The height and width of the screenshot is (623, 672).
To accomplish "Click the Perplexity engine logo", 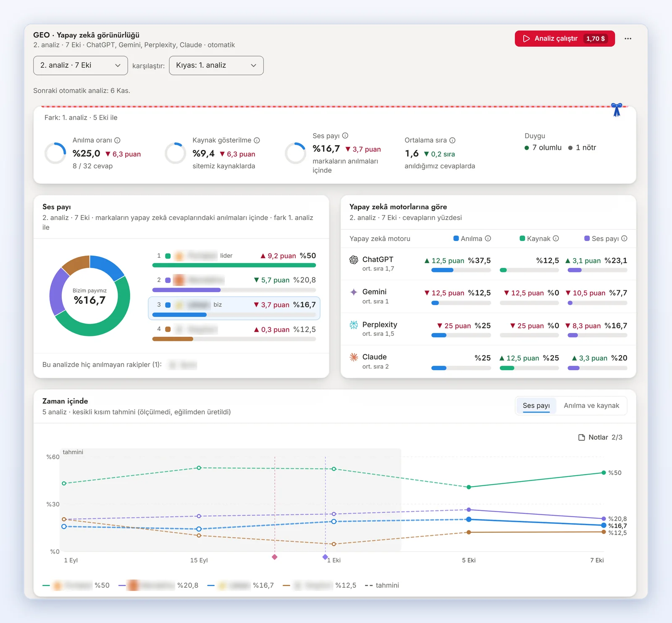I will (x=354, y=325).
